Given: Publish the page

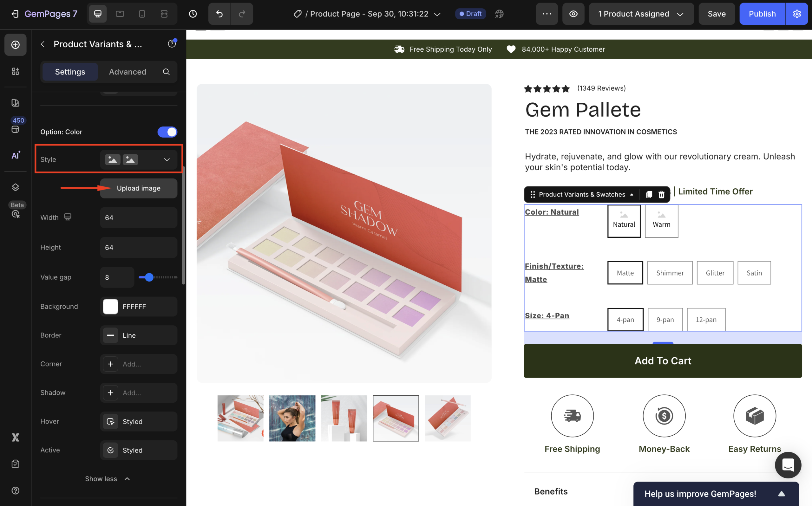Looking at the screenshot, I should coord(762,14).
